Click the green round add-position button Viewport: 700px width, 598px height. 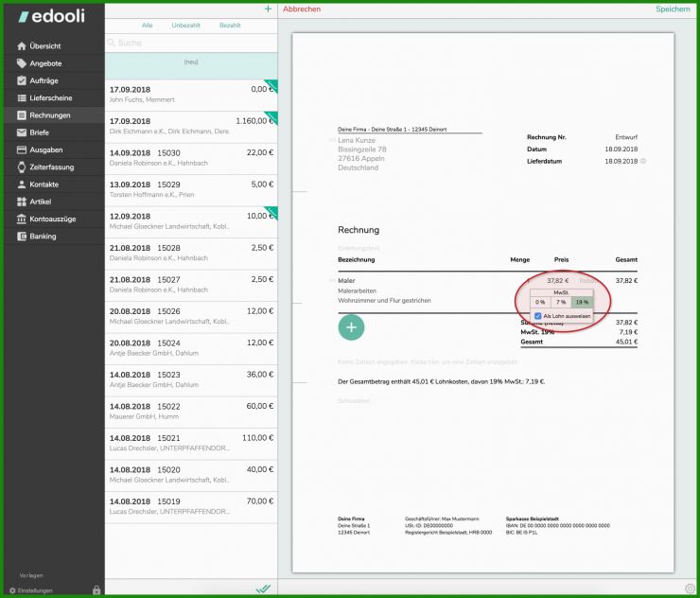click(x=351, y=327)
